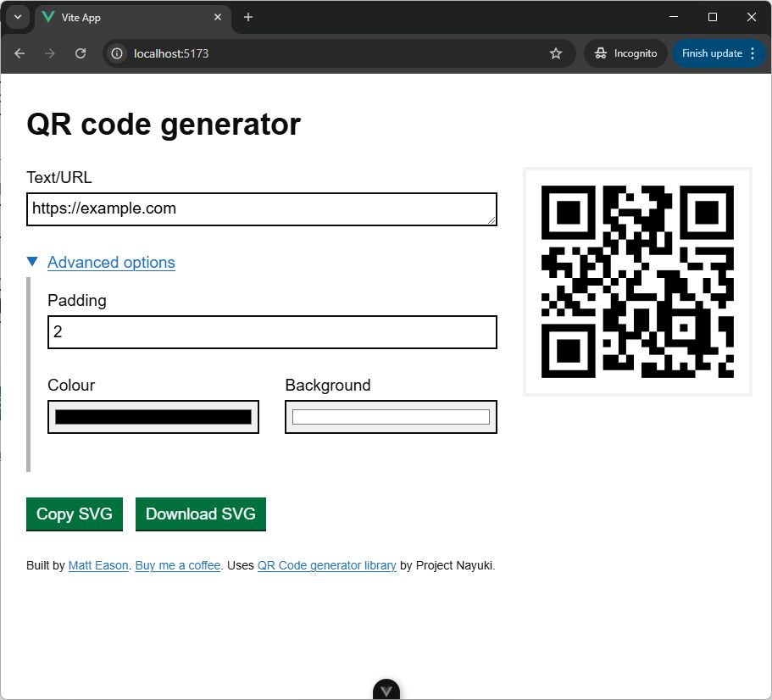Bookmark this page with the star icon
This screenshot has height=700, width=772.
pos(555,53)
